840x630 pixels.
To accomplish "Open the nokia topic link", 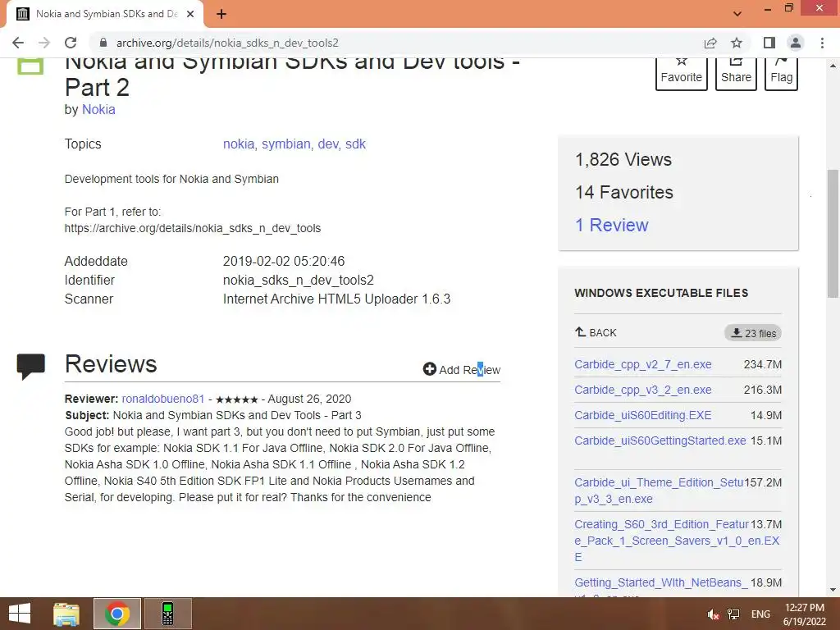I will (239, 144).
